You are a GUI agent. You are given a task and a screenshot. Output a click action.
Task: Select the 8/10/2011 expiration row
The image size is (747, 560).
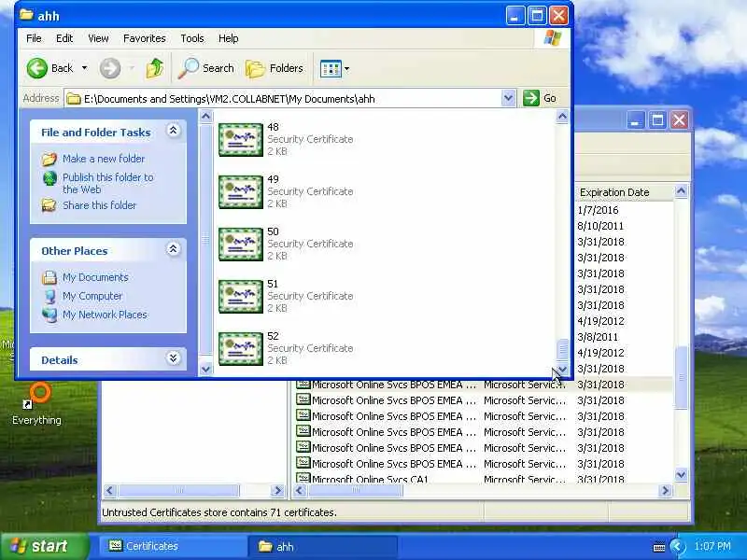[600, 226]
